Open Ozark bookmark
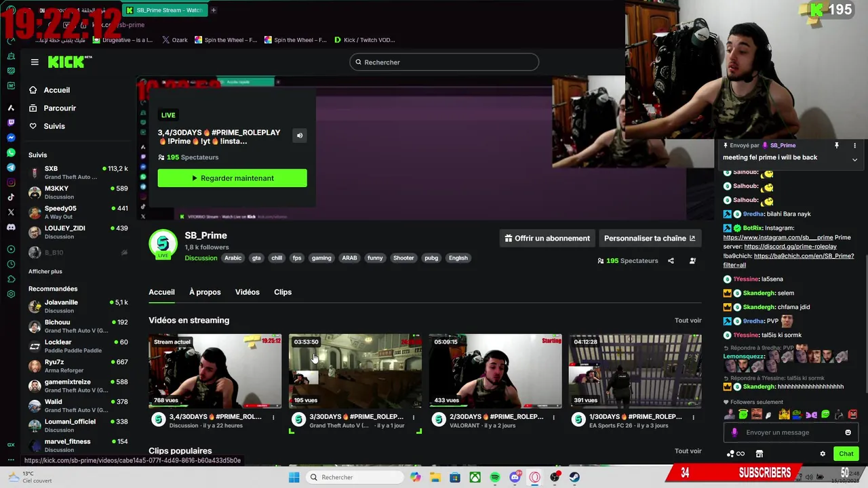 coord(175,40)
